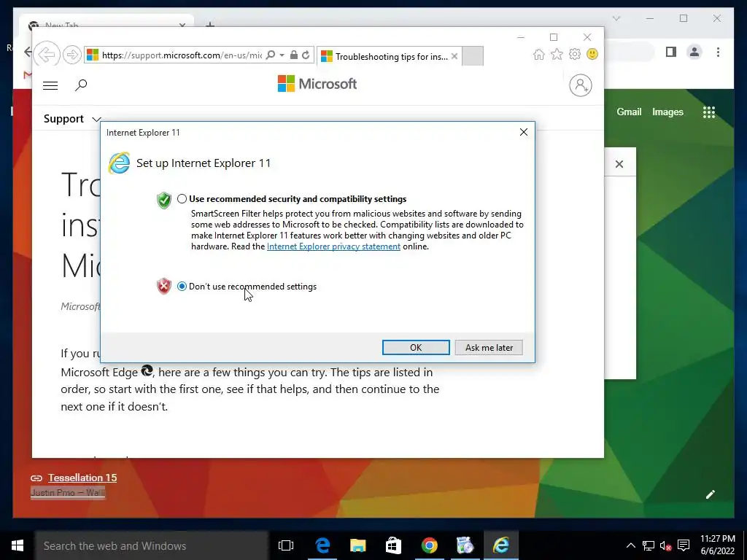Close the Chrome side popup with X
This screenshot has height=560, width=747.
point(619,164)
